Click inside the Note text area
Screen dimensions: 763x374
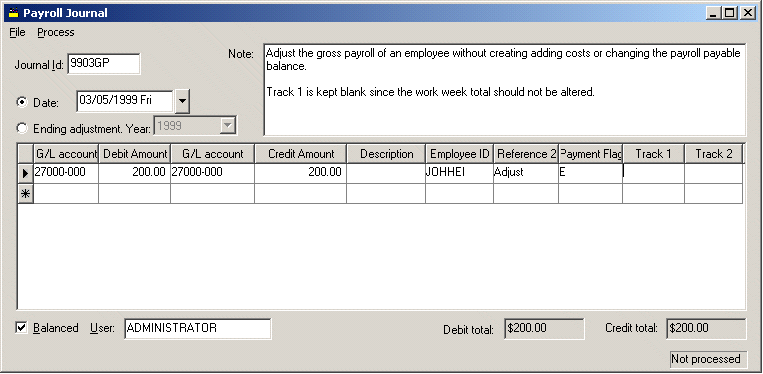coord(504,90)
